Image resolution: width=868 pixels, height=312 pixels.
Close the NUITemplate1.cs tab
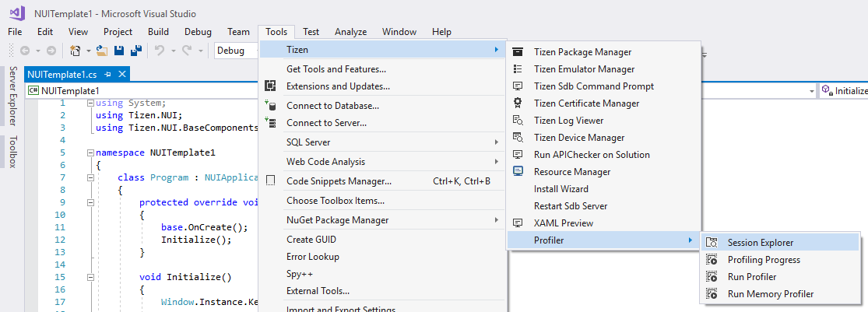[x=121, y=75]
